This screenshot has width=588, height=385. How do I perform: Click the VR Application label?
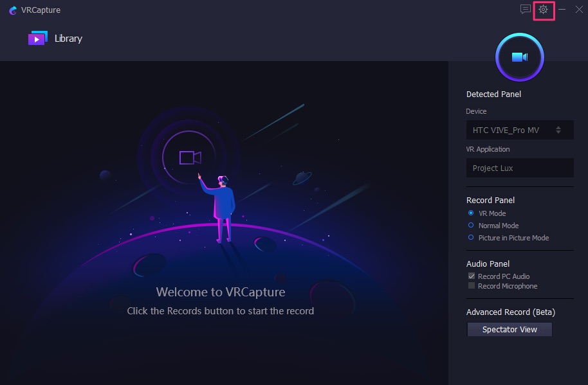click(x=488, y=149)
